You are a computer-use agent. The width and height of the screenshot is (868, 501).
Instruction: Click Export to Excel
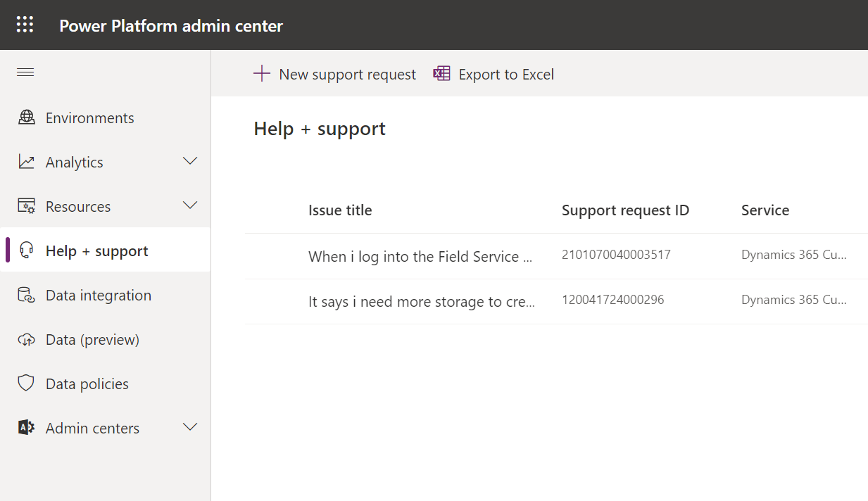pyautogui.click(x=493, y=74)
